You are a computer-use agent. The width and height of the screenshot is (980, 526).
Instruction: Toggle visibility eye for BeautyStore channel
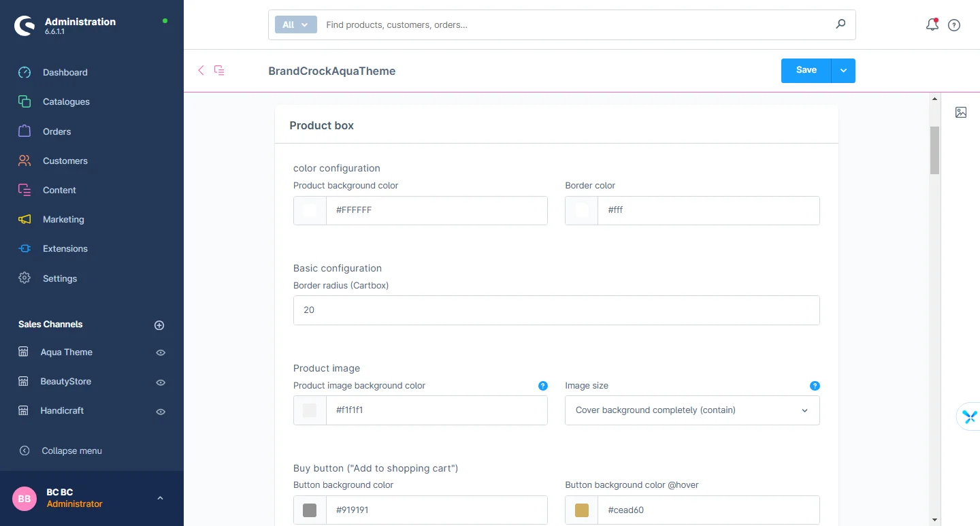coord(161,382)
